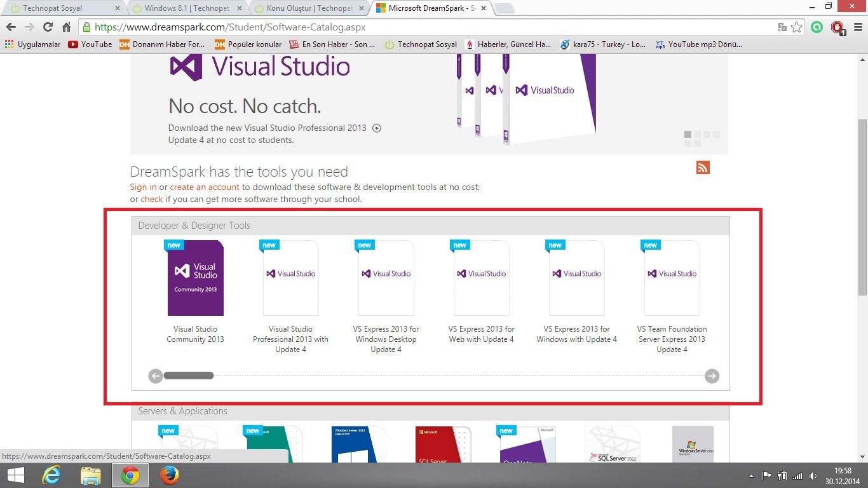Open the kara75 - Turkey bookmark
The image size is (868, 488).
(603, 44)
